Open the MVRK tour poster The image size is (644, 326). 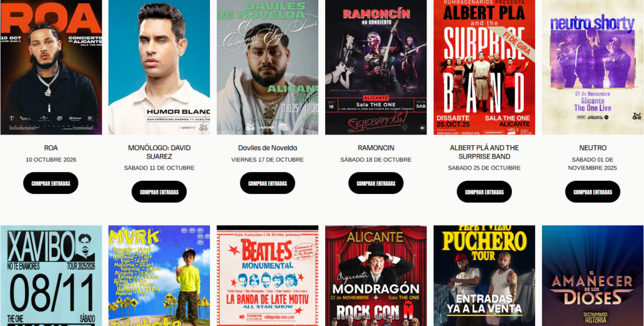coord(159,276)
